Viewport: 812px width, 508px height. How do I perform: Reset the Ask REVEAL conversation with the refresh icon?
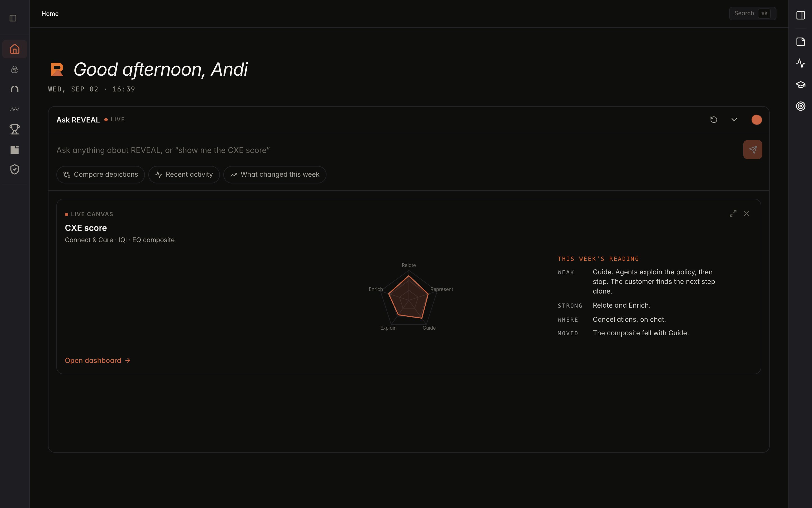(x=714, y=120)
